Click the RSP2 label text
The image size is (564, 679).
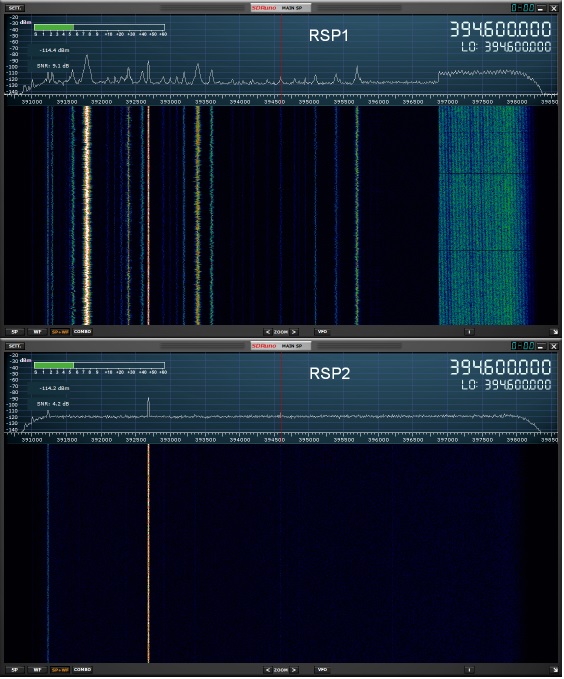[x=329, y=374]
